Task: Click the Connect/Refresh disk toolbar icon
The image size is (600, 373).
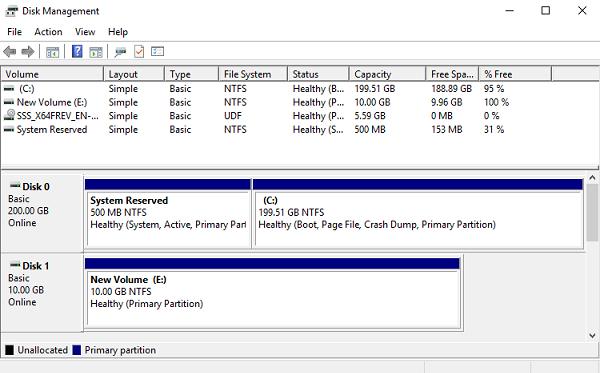Action: point(120,52)
